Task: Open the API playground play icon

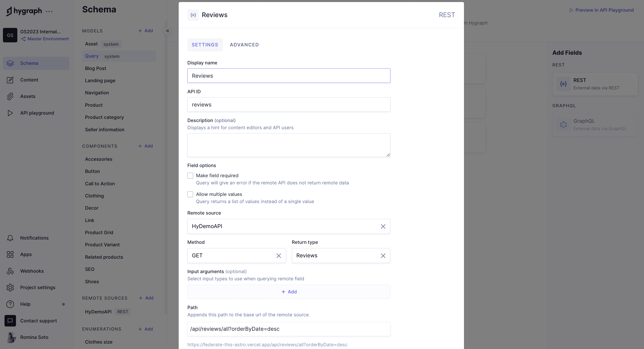Action: (10, 113)
